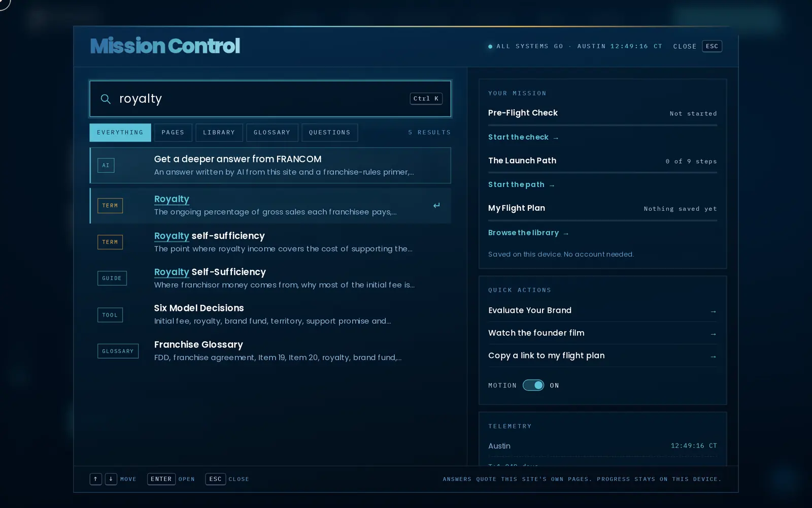Open Royalty Self-Sufficiency guide result
Viewport: 812px width, 508px height.
270,278
